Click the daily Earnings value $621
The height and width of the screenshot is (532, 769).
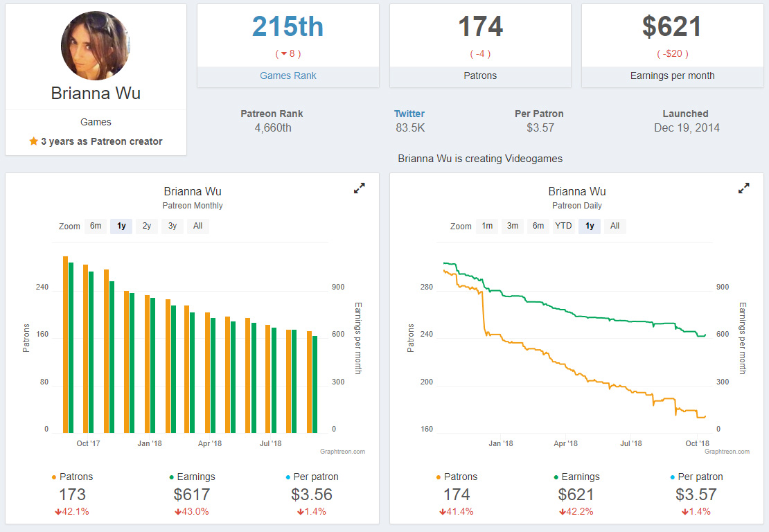tap(576, 494)
